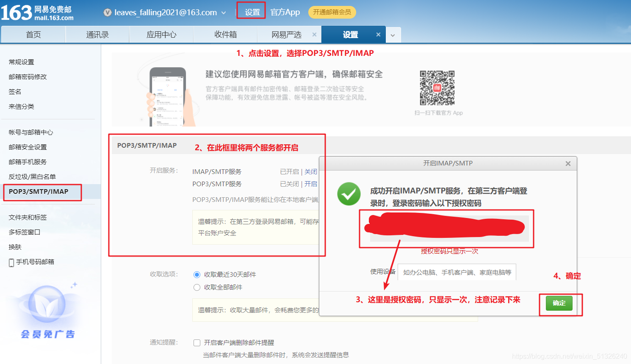Open 邮箱密码修改 in the sidebar
This screenshot has width=631, height=364.
tap(28, 77)
